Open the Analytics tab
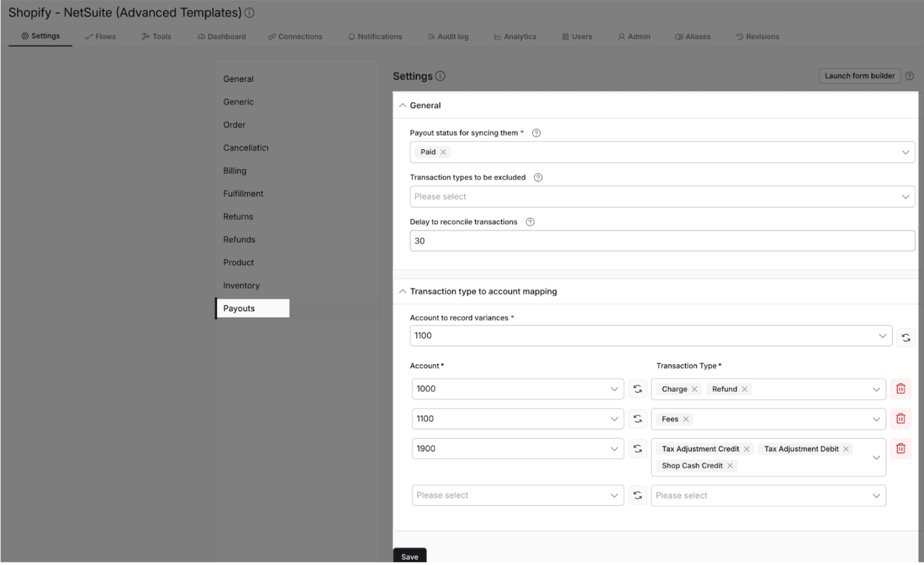Viewport: 924px width, 565px height. (515, 36)
